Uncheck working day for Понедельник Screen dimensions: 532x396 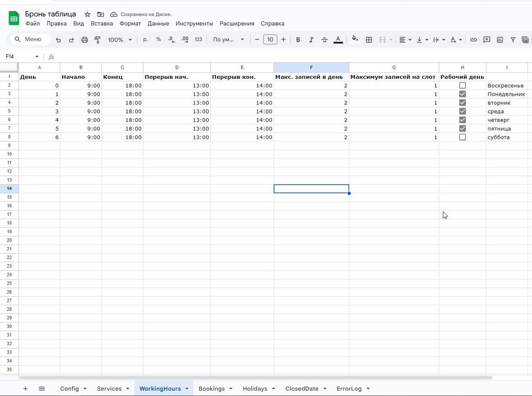[462, 94]
